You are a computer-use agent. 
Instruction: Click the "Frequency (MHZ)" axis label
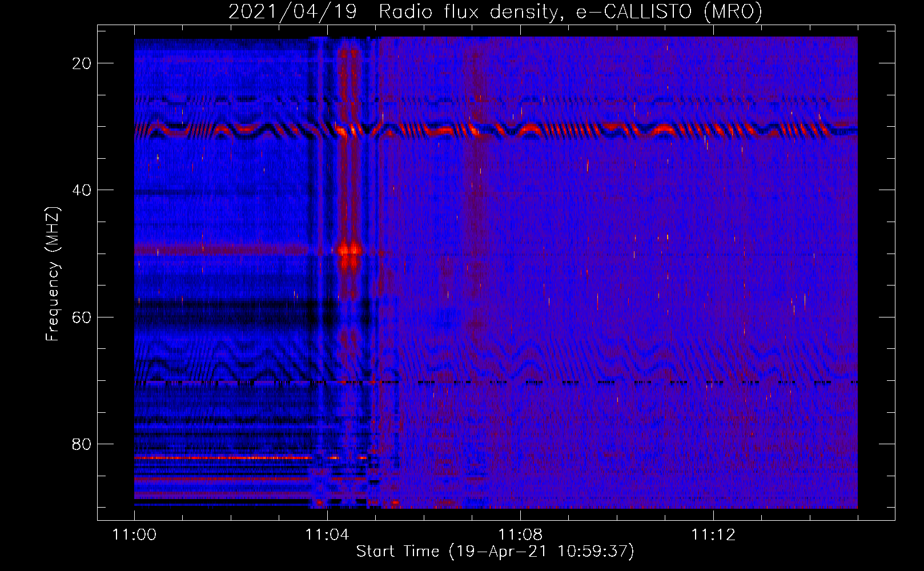(53, 274)
